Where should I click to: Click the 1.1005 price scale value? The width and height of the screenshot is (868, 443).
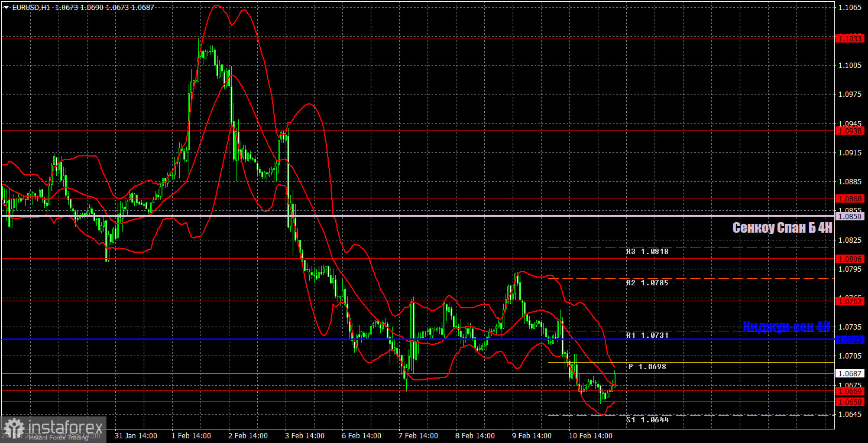coord(850,66)
